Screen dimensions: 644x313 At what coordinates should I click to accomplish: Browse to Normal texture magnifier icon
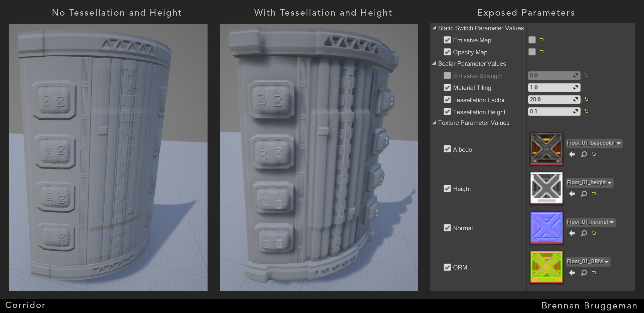click(584, 233)
